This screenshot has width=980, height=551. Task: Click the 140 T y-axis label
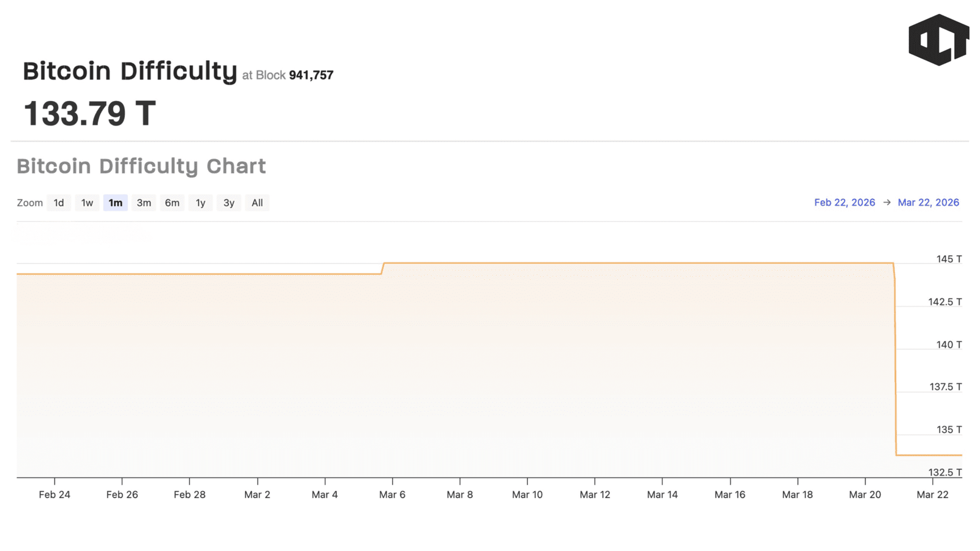coord(949,345)
